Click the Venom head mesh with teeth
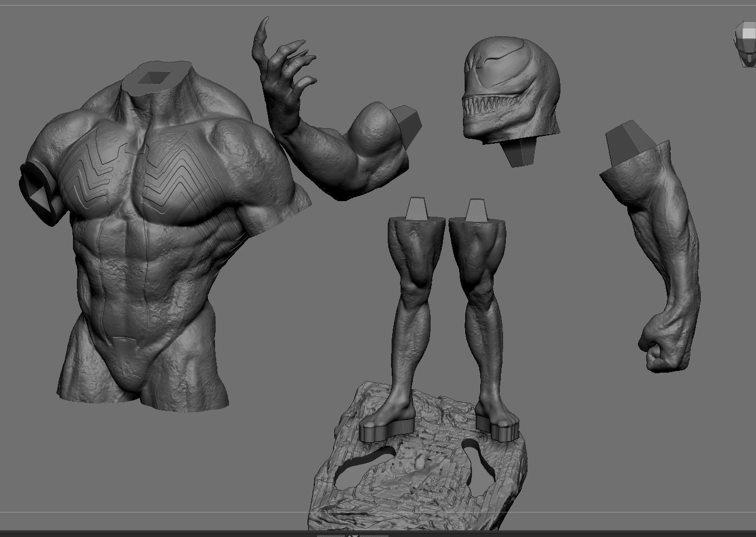This screenshot has width=756, height=537. [511, 99]
